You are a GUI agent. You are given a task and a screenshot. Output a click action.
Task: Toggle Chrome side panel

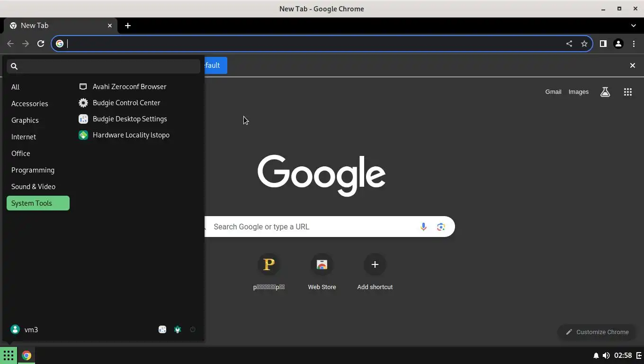click(603, 44)
